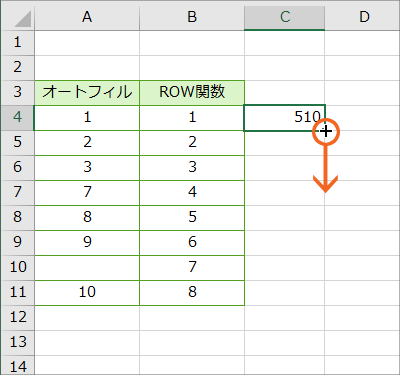This screenshot has height=375, width=400.
Task: Click empty cell C3
Action: [285, 93]
